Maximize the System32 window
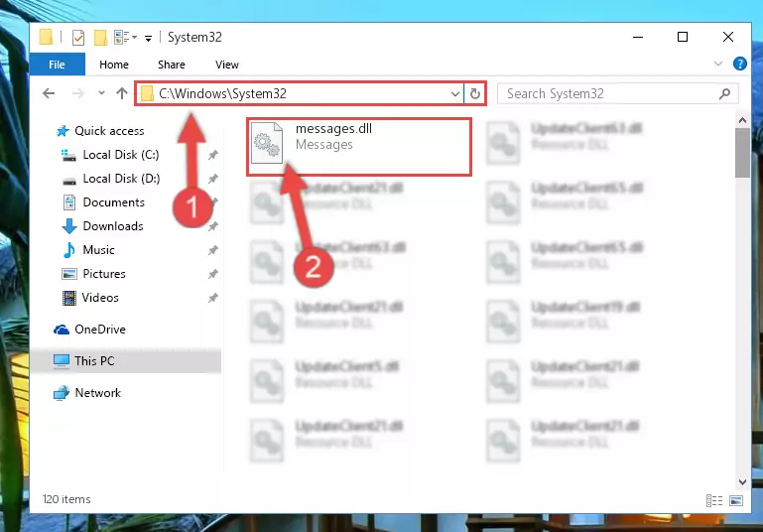 pos(683,37)
